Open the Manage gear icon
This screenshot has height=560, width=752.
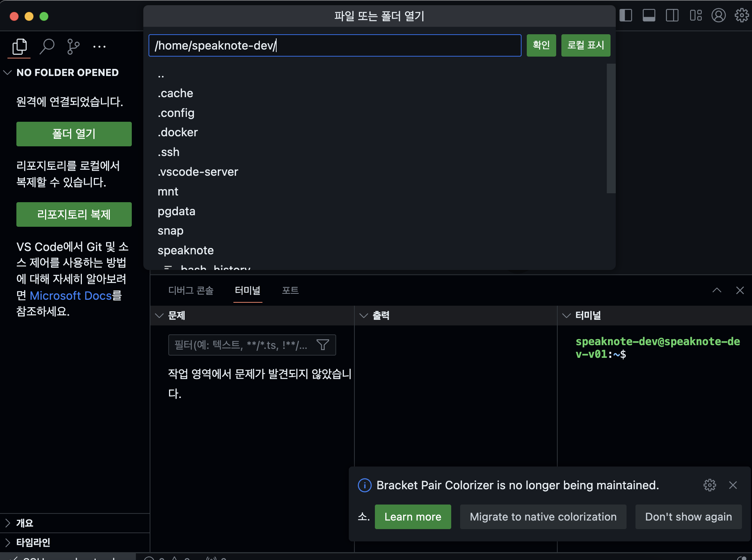coord(741,16)
